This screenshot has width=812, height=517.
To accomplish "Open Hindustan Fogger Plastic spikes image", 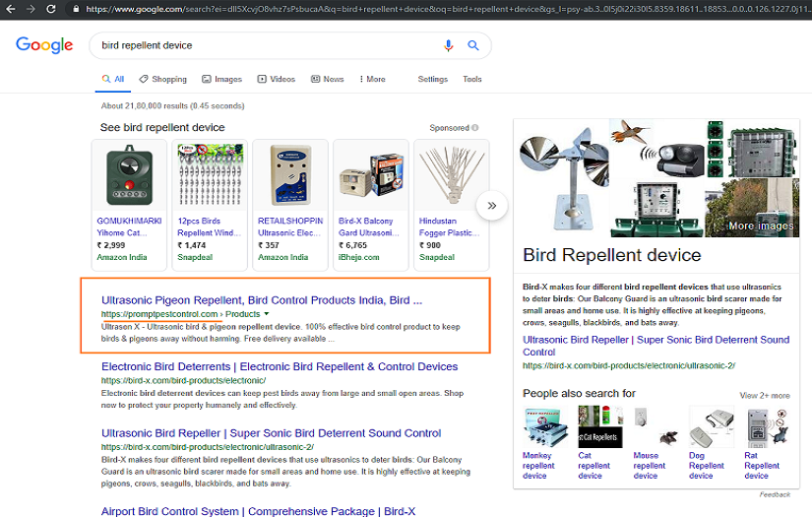I will click(451, 175).
